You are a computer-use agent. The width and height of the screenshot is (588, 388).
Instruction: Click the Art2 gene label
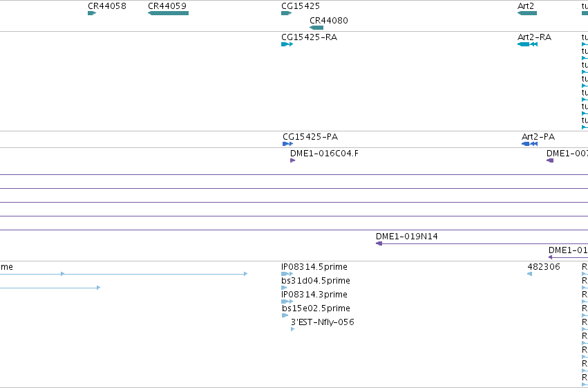(x=525, y=6)
